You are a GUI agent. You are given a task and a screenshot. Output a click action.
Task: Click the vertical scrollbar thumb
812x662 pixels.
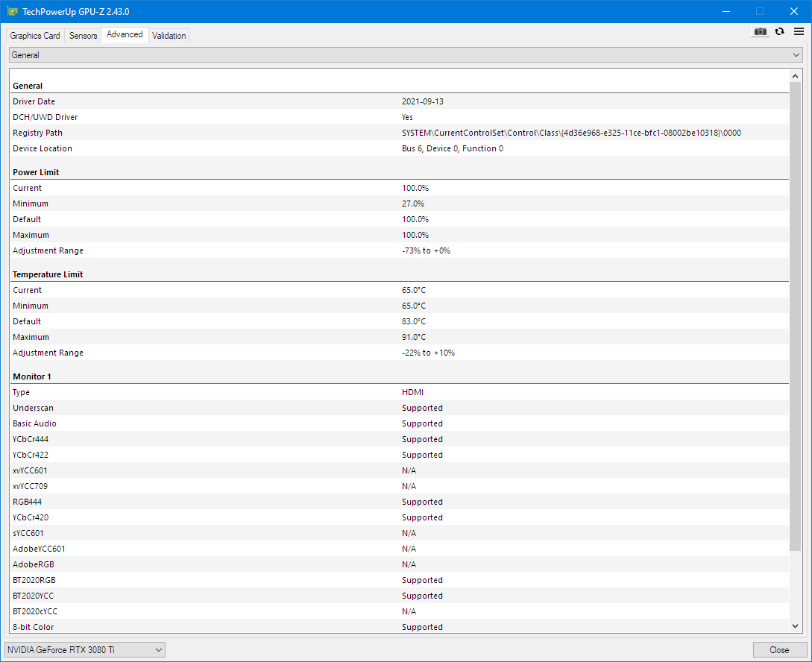pos(796,316)
